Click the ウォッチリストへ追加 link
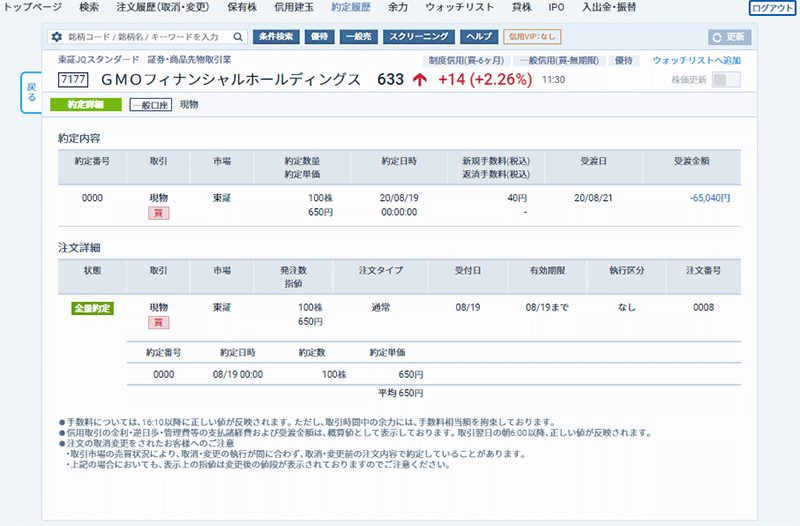This screenshot has height=526, width=800. click(696, 60)
